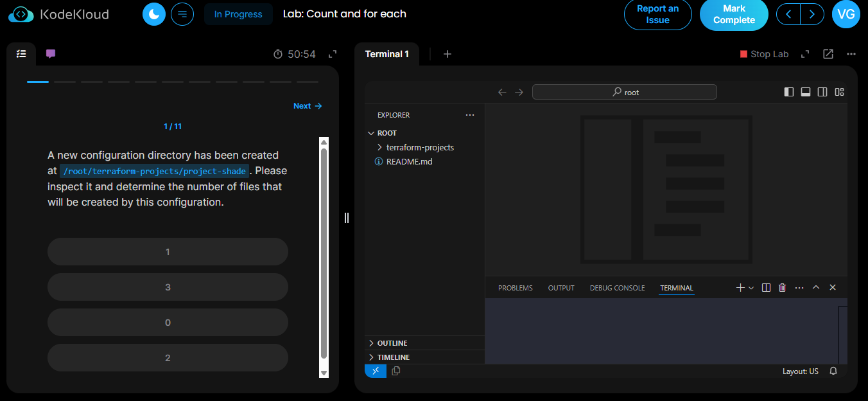This screenshot has width=868, height=401.
Task: Toggle bottom panel layout icon
Action: [806, 92]
